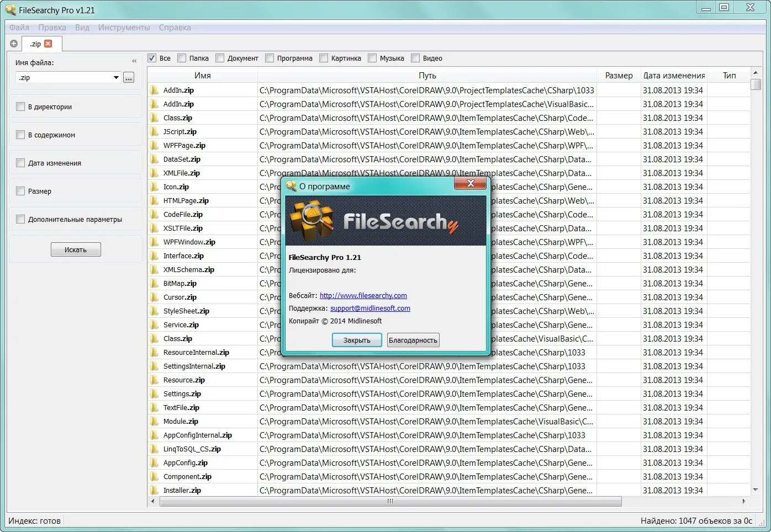
Task: Click the file icon of WPFPage.zip
Action: pyautogui.click(x=154, y=146)
